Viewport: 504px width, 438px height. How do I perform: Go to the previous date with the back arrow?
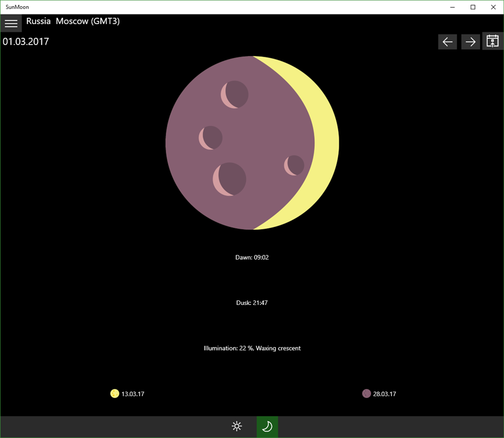coord(447,41)
